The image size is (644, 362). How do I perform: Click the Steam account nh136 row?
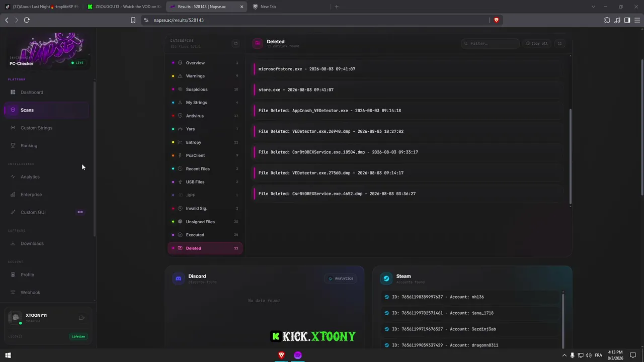[470, 297]
